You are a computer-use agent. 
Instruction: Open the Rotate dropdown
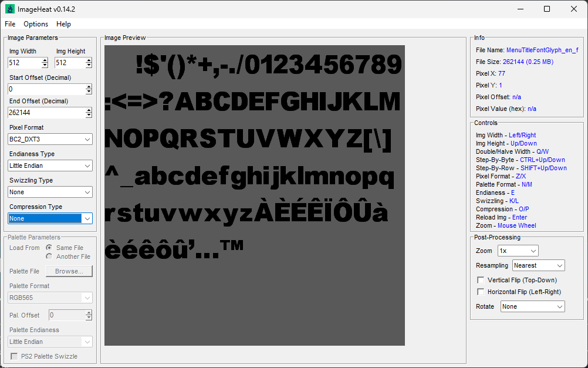(x=533, y=306)
